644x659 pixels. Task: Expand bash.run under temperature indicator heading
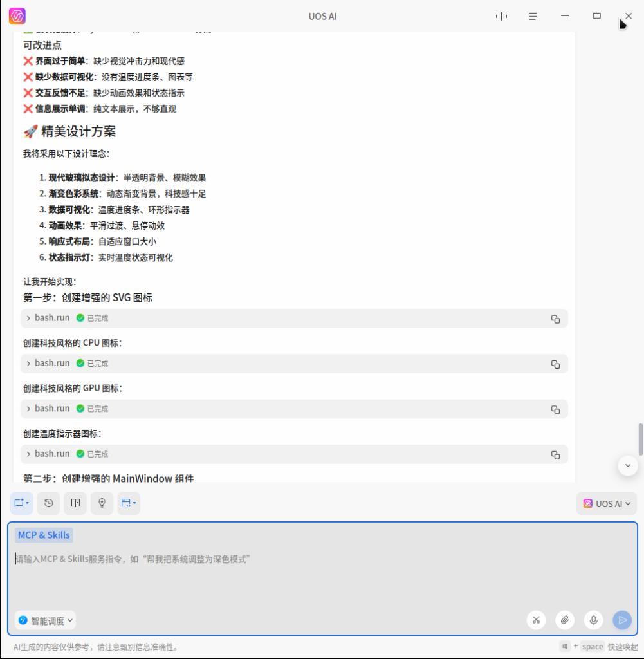[29, 454]
